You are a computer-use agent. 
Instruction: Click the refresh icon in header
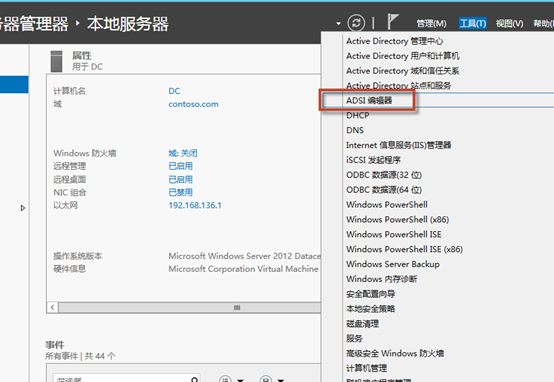pos(356,23)
